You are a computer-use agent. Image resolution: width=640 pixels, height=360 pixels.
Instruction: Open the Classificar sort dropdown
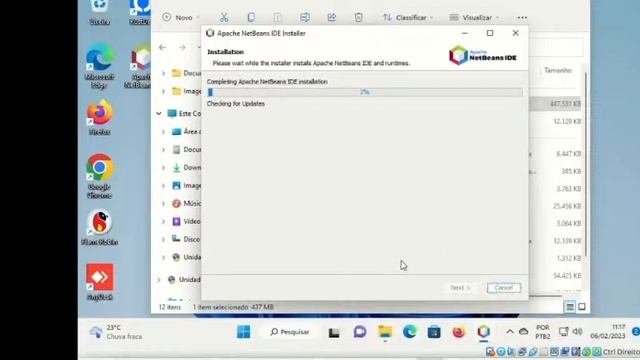click(x=408, y=18)
